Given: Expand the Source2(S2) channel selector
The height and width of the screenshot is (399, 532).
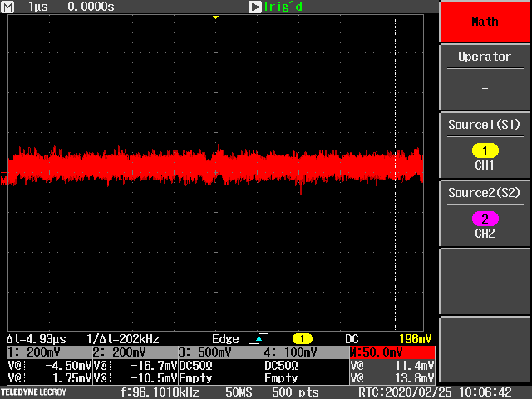Looking at the screenshot, I should [x=485, y=193].
